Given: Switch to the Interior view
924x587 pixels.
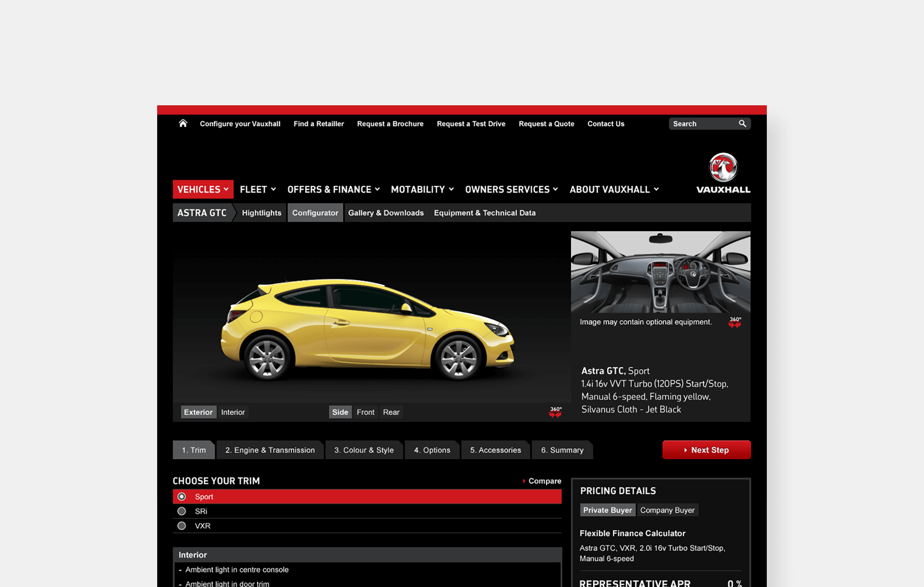Looking at the screenshot, I should (x=233, y=412).
